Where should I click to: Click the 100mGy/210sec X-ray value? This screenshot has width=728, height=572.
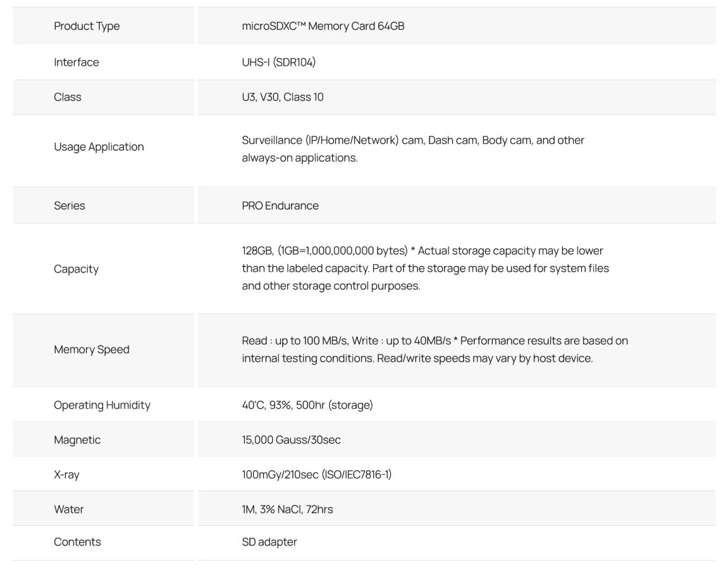coord(317,475)
